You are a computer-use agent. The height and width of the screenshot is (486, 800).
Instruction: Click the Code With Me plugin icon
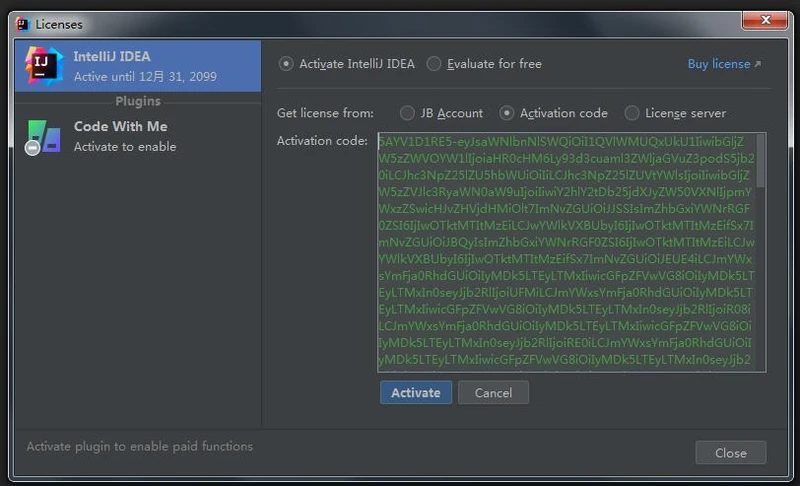pyautogui.click(x=43, y=136)
